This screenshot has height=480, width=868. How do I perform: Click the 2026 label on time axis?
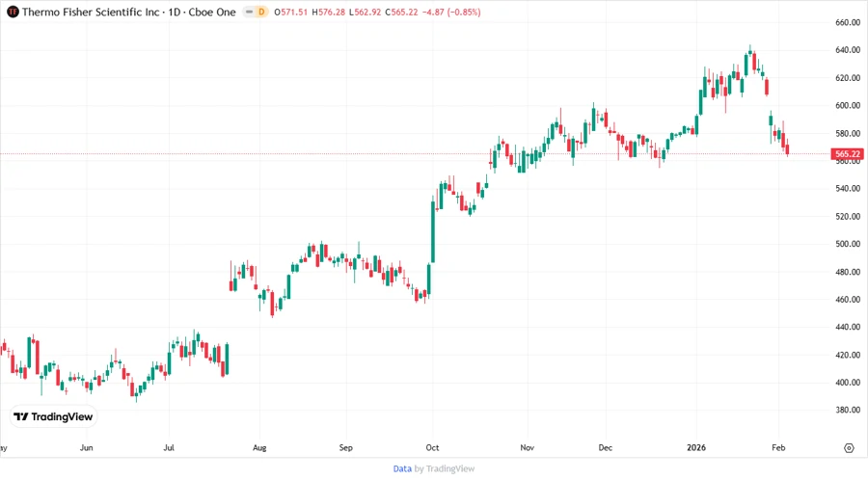tap(696, 447)
